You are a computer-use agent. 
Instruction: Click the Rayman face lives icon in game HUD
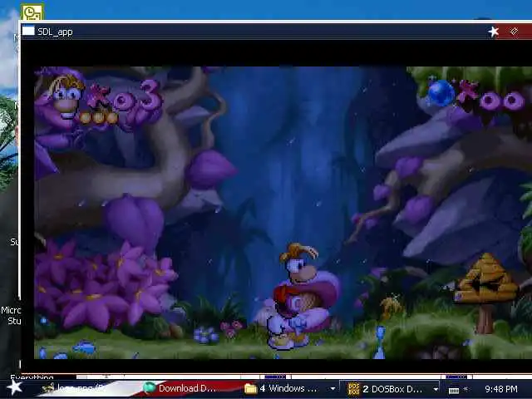(x=65, y=98)
